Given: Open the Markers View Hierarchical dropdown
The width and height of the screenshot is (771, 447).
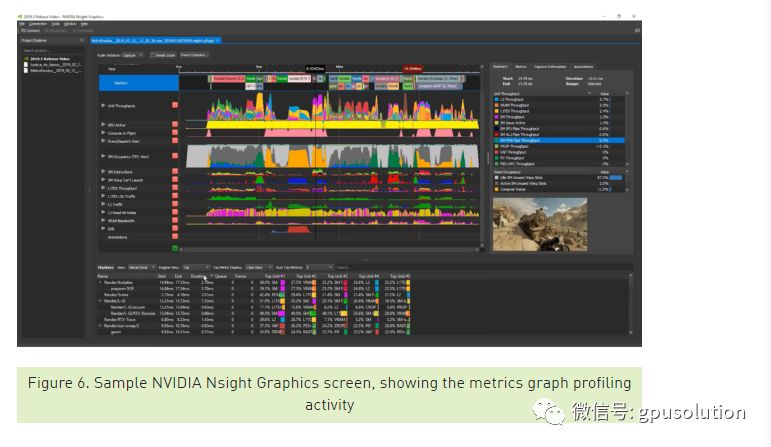Looking at the screenshot, I should 142,268.
